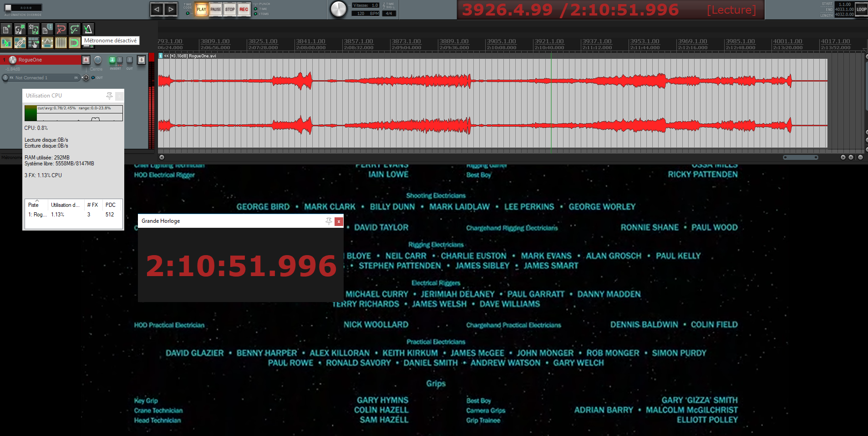Sort by the 'Utilisation d...' column header
868x436 pixels.
[x=66, y=205]
